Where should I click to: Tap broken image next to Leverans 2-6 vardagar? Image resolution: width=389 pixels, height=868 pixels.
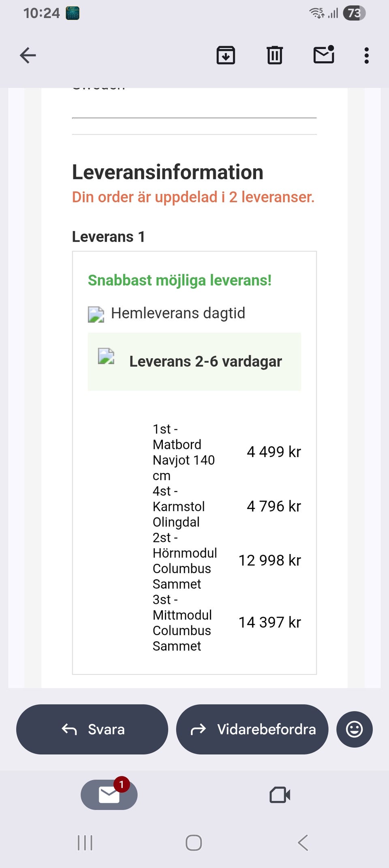pos(106,356)
